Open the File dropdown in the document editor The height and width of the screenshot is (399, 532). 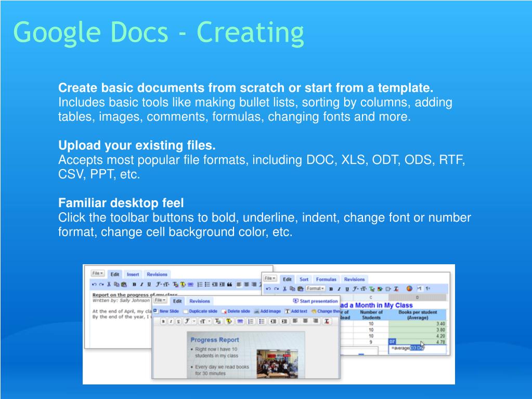click(98, 273)
